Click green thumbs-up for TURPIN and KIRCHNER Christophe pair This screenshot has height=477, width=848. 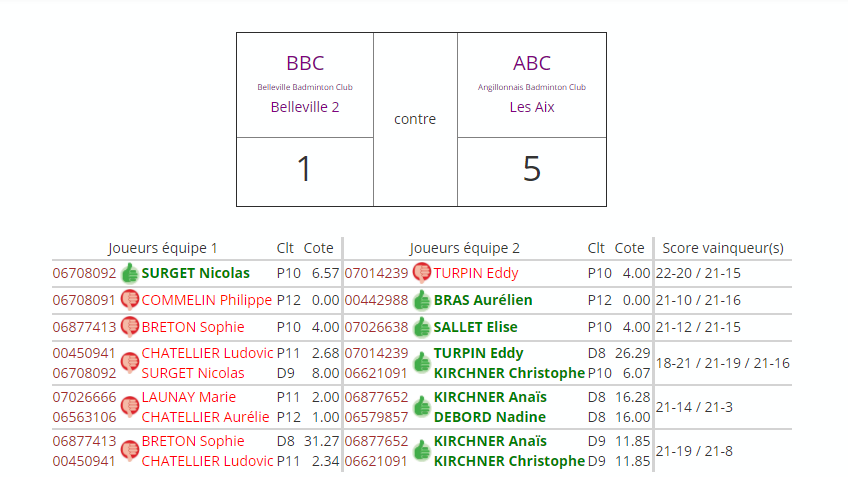[x=421, y=362]
